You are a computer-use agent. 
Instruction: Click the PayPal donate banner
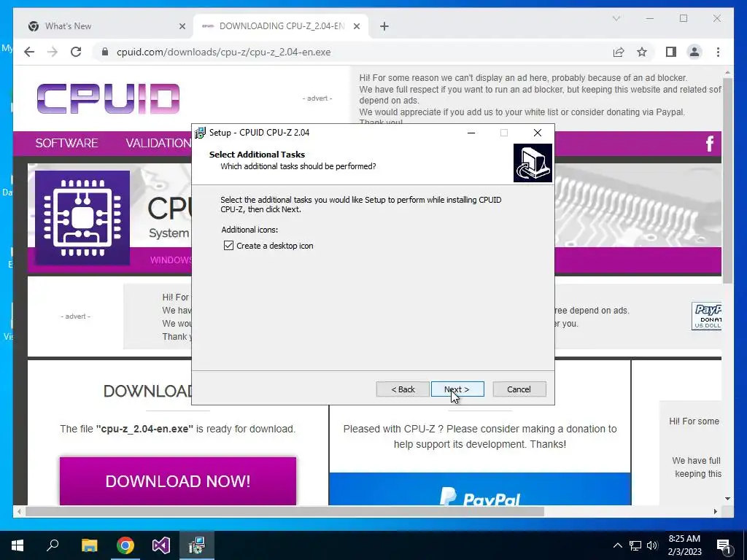click(x=480, y=489)
